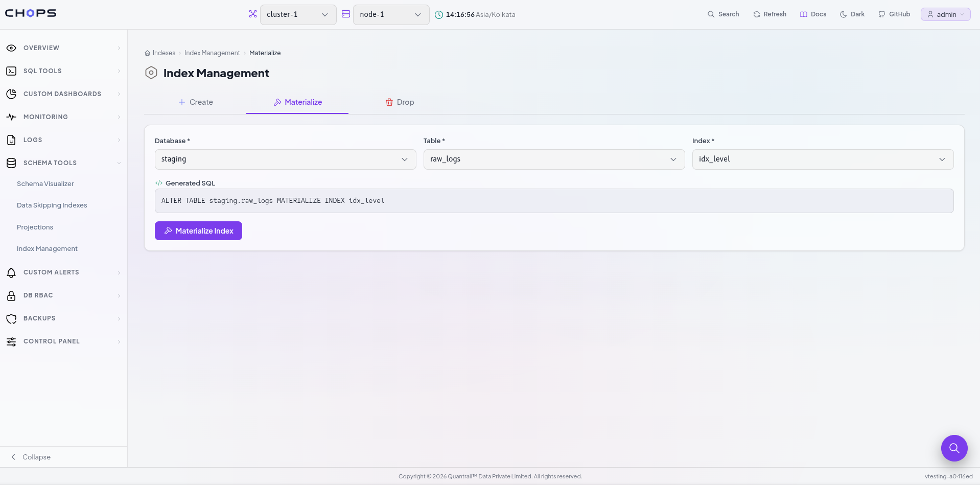The width and height of the screenshot is (980, 485).
Task: Open Schema Visualizer in sidebar
Action: (45, 184)
